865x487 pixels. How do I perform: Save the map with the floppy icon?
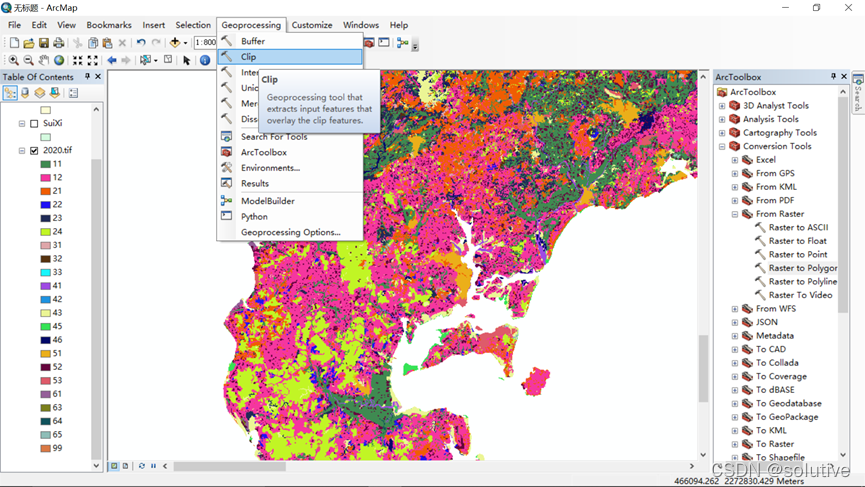coord(44,42)
